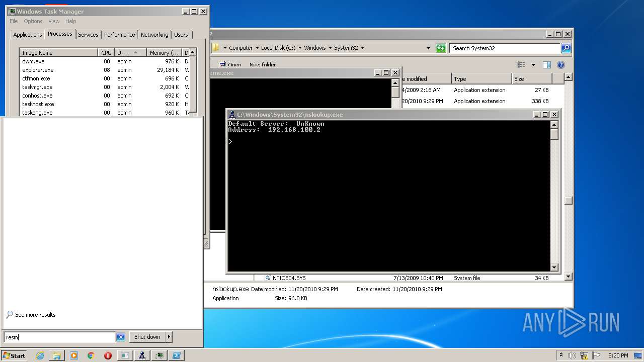Click the nslookup console system icon
The image size is (644, 362).
[232, 115]
